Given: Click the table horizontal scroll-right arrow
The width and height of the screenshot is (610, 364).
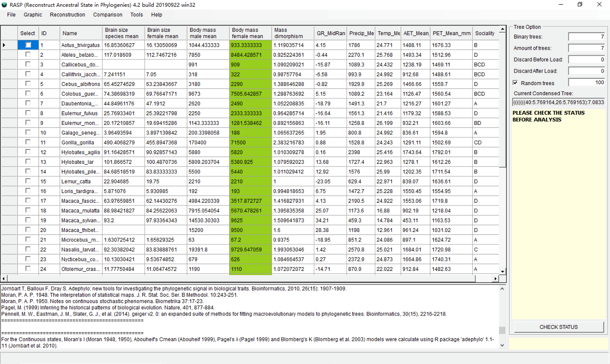Looking at the screenshot, I should 496,279.
